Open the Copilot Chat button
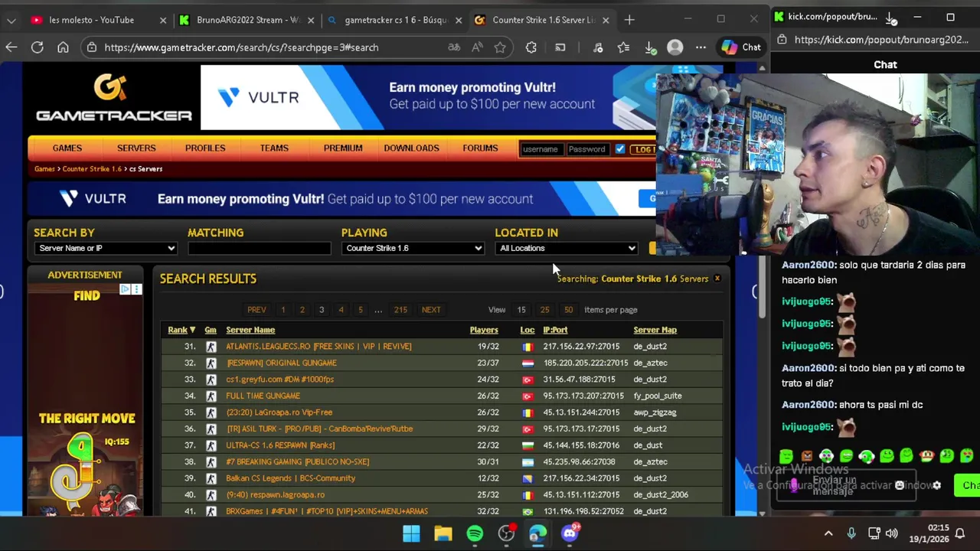The image size is (980, 551). pyautogui.click(x=740, y=47)
